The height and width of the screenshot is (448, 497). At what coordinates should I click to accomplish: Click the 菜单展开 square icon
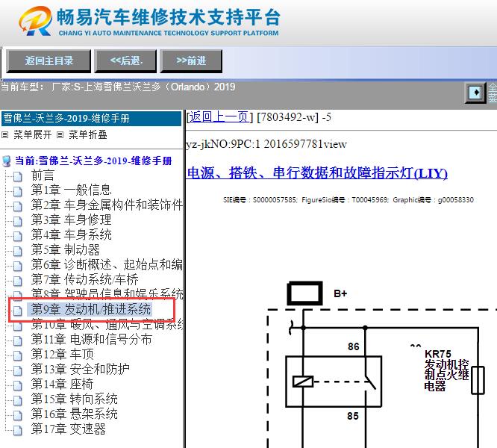[x=4, y=135]
